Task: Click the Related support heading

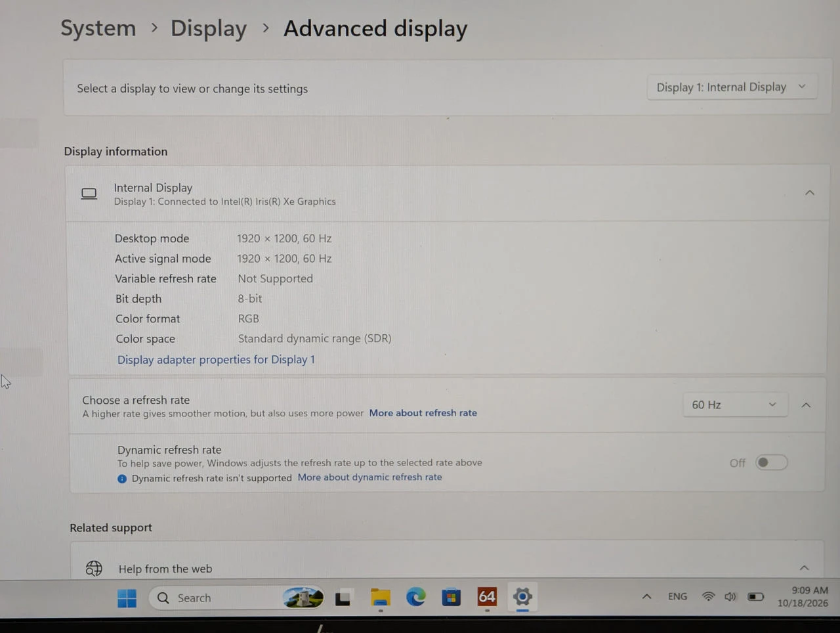Action: 111,528
